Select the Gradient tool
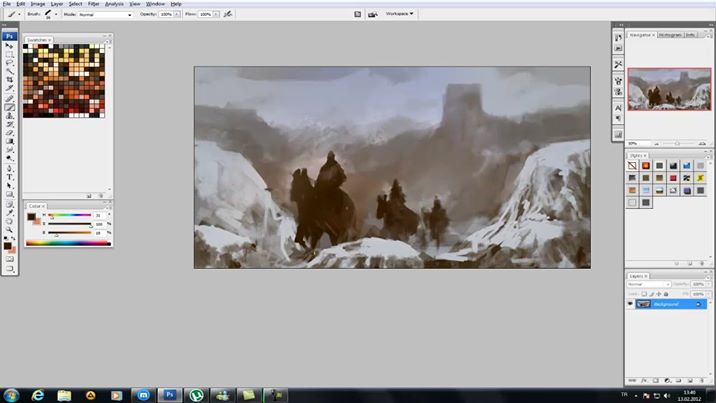 (10, 141)
